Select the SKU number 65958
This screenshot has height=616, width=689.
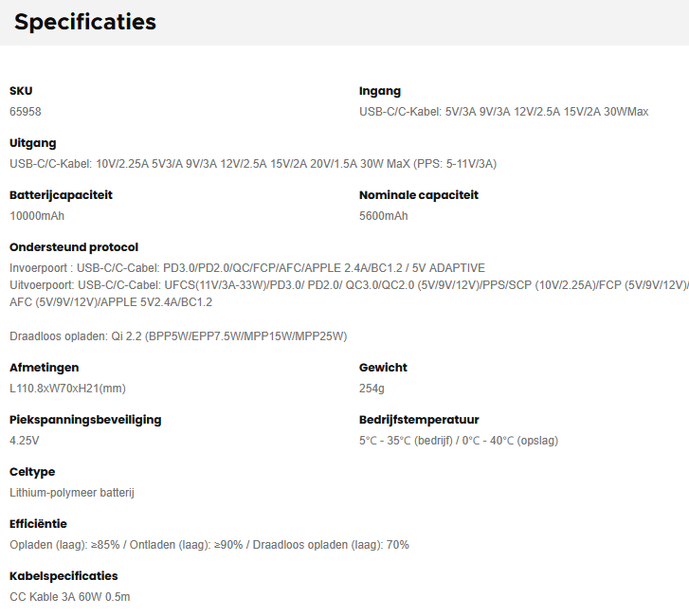point(26,112)
